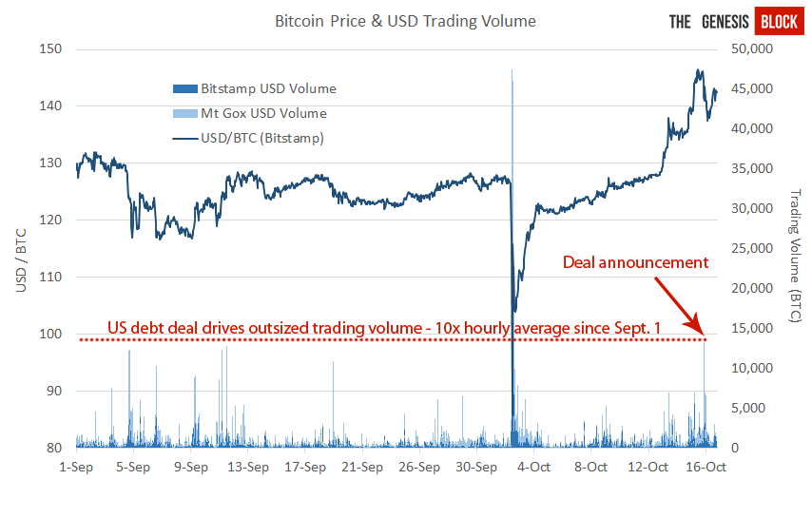Click the 150 label on USD axis
Viewport: 812px width, 518px height.
pyautogui.click(x=50, y=48)
